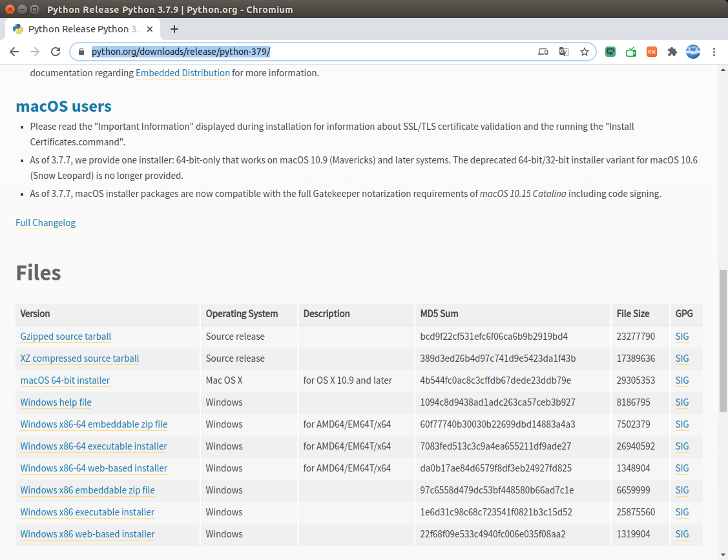Download the Gzipped source tarball
This screenshot has width=728, height=560.
[65, 337]
